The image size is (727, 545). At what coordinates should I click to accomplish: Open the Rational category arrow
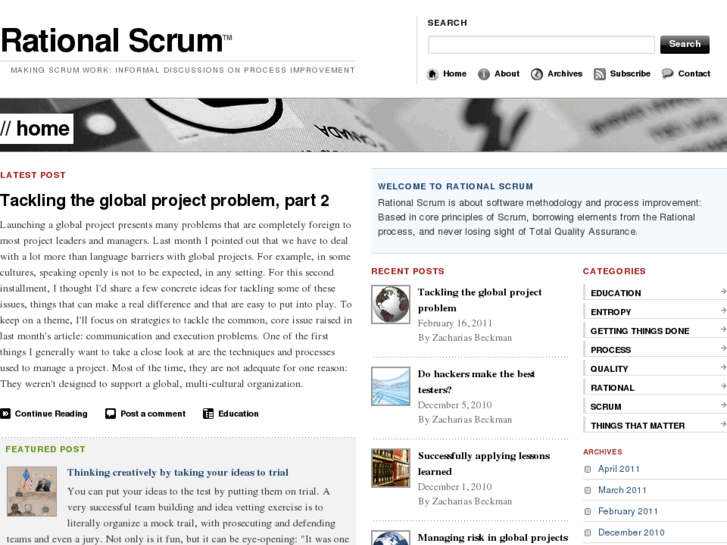(x=723, y=386)
